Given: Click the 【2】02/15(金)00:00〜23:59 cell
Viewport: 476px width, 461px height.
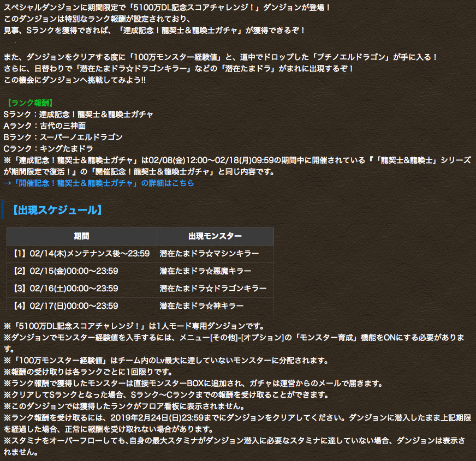Looking at the screenshot, I should coord(82,271).
